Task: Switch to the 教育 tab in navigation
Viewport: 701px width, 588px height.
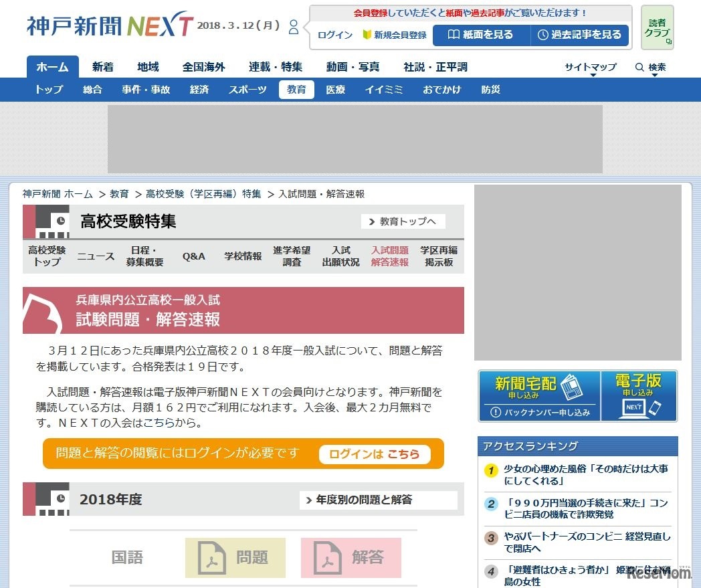Action: coord(296,90)
